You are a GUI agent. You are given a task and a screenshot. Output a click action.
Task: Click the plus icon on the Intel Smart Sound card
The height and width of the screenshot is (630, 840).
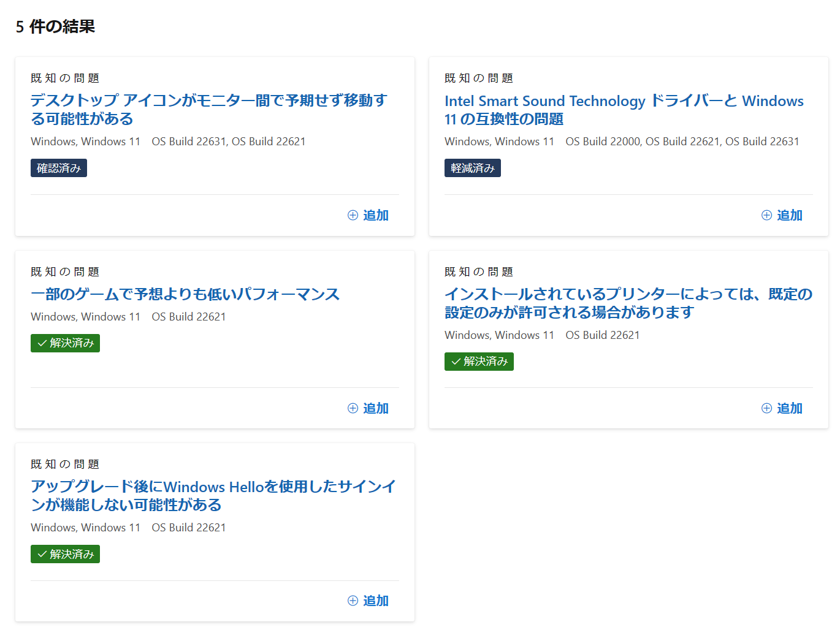[766, 215]
